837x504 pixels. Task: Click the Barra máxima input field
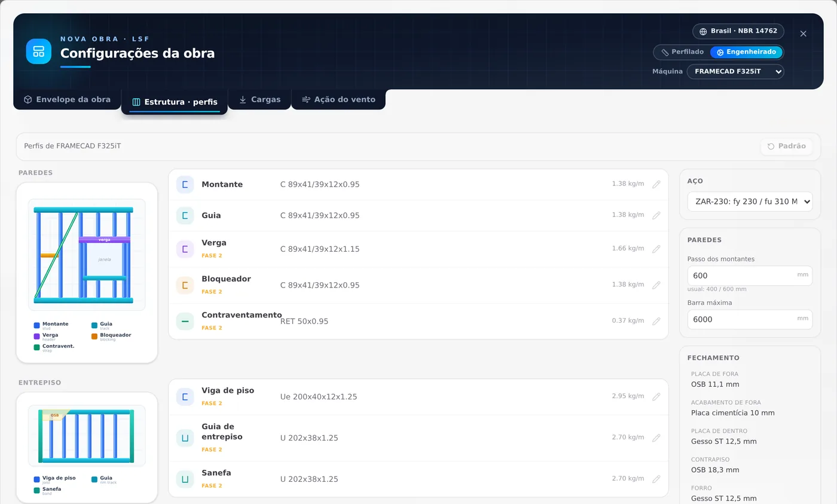[750, 319]
